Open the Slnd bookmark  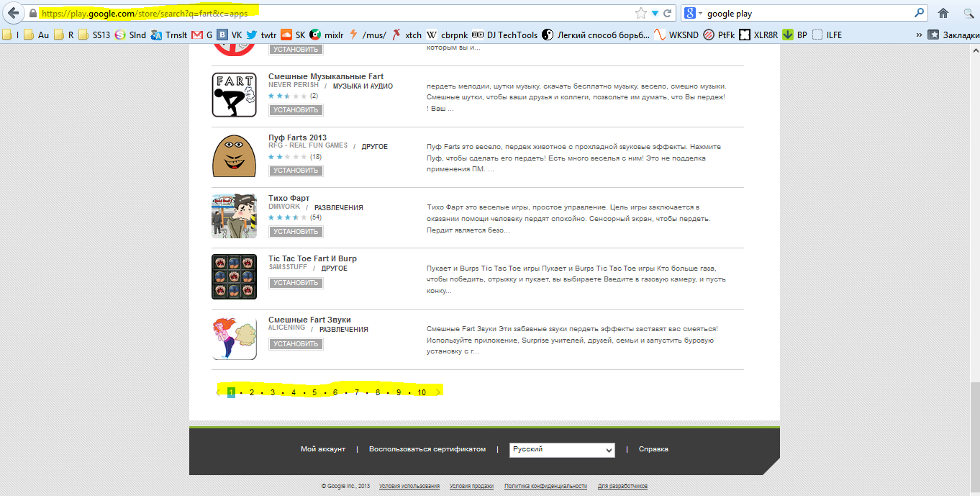pos(130,35)
